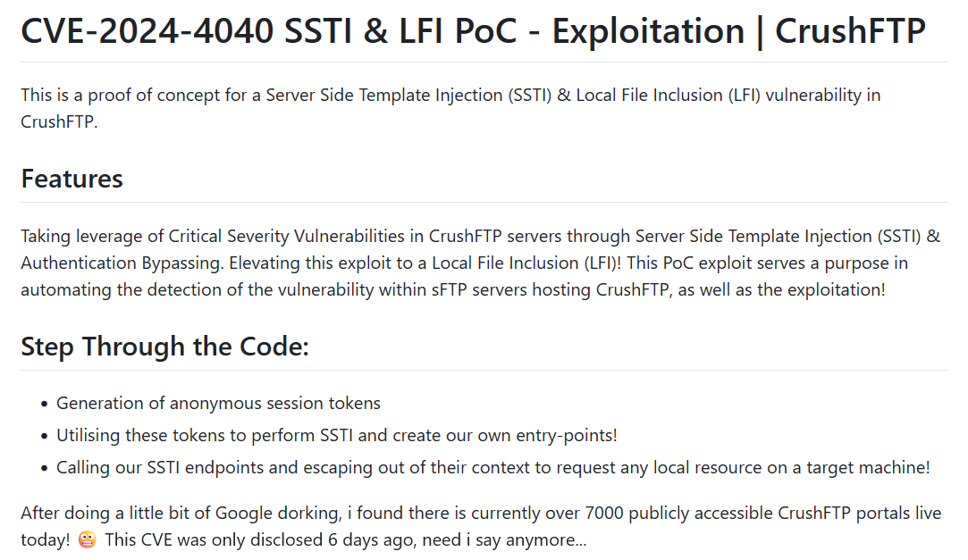This screenshot has width=968, height=560.
Task: Click 'CrushFTP' at the end of the title
Action: pyautogui.click(x=850, y=32)
